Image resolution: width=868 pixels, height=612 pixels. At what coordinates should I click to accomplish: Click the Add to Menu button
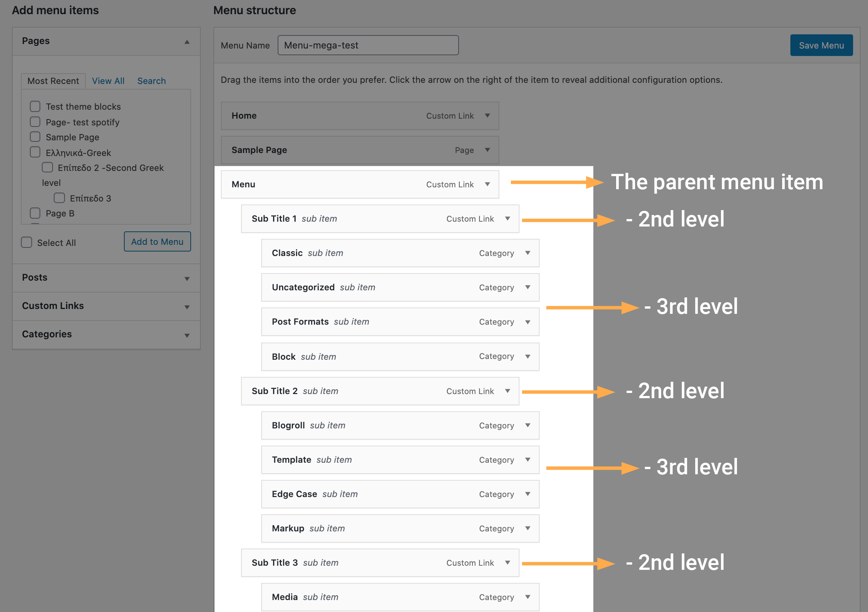click(157, 241)
